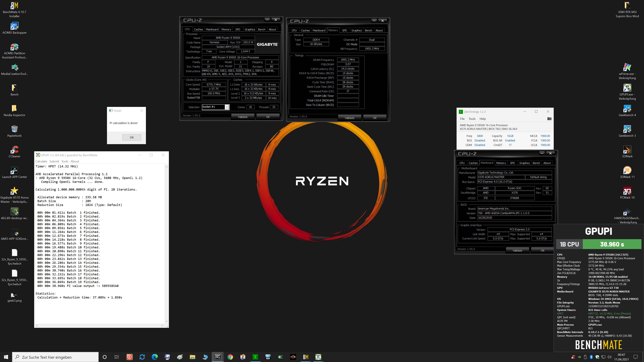Open AOMEI Partition Assistant desktop shortcut
The image size is (644, 362).
pyautogui.click(x=14, y=51)
